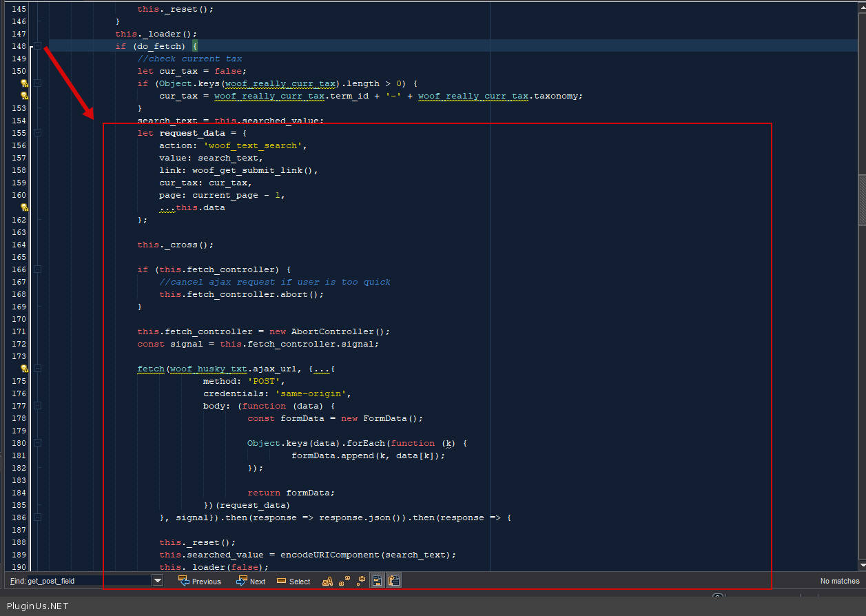
Task: Click the Select icon in the find bar
Action: tap(281, 581)
